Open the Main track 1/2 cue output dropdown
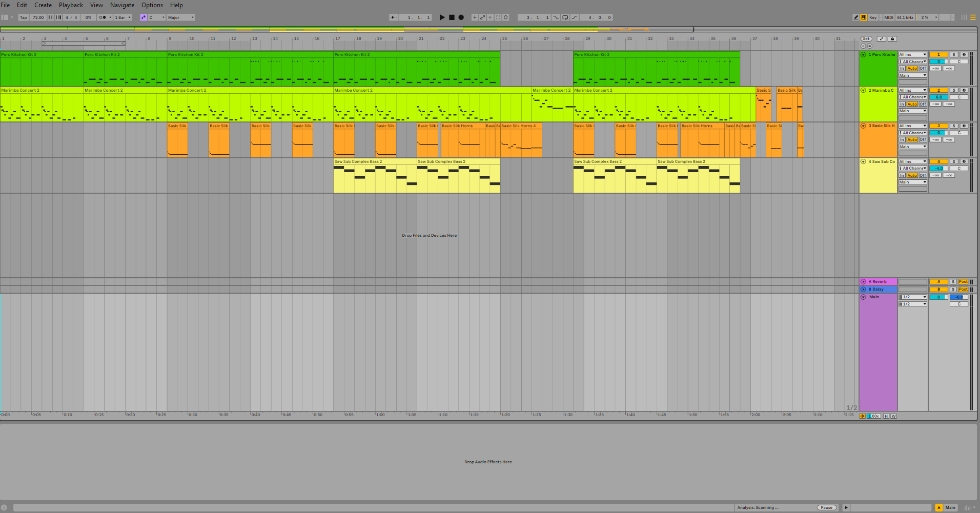 coord(913,297)
